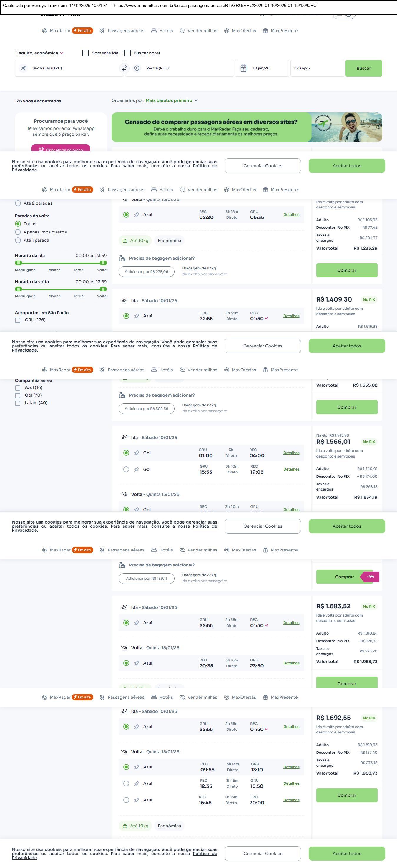Click the airplane icon in origin field
This screenshot has height=868, width=397.
[x=23, y=68]
